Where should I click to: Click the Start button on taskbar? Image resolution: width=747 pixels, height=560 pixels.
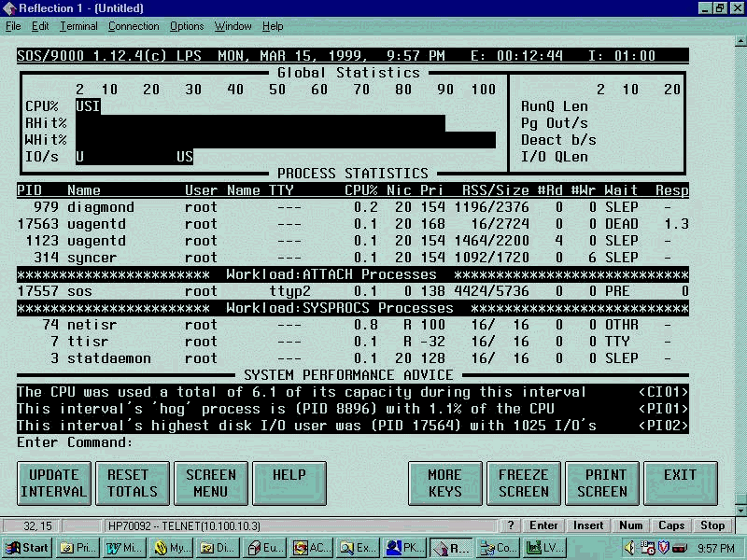click(x=28, y=548)
